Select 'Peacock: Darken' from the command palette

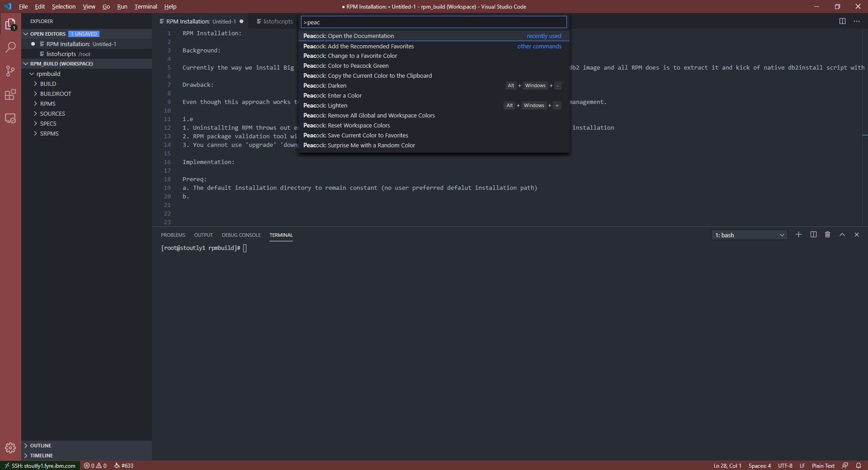[x=325, y=85]
